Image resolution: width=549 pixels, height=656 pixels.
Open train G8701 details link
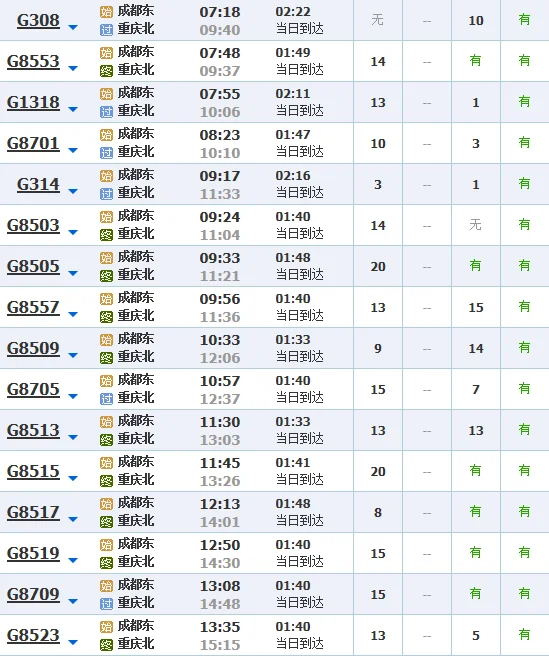tap(33, 143)
